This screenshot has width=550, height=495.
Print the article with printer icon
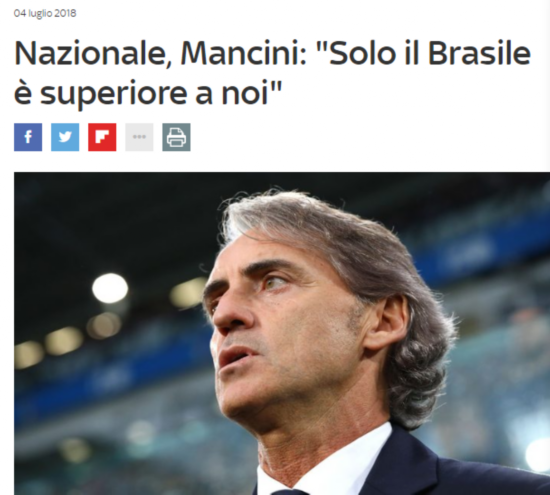click(x=176, y=137)
